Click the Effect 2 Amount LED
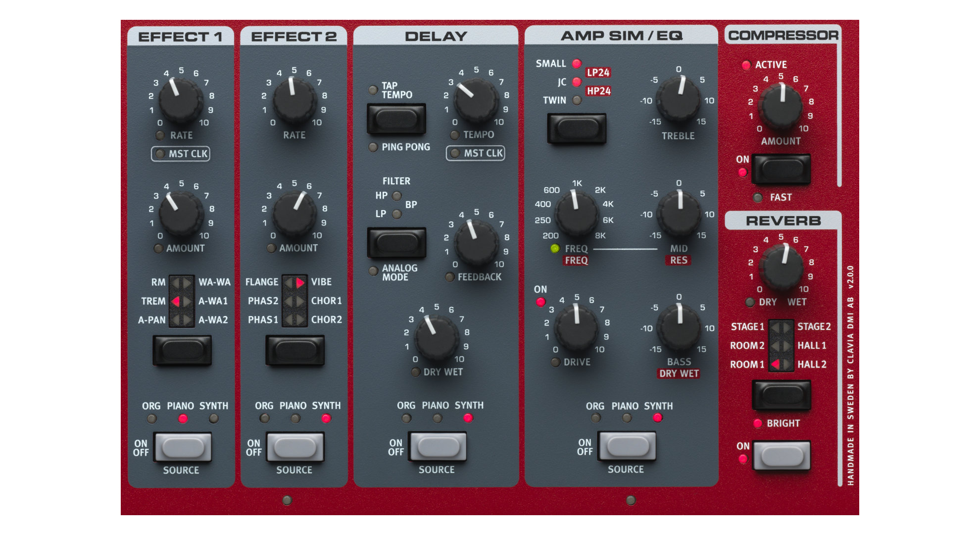Image resolution: width=980 pixels, height=535 pixels. pyautogui.click(x=271, y=248)
